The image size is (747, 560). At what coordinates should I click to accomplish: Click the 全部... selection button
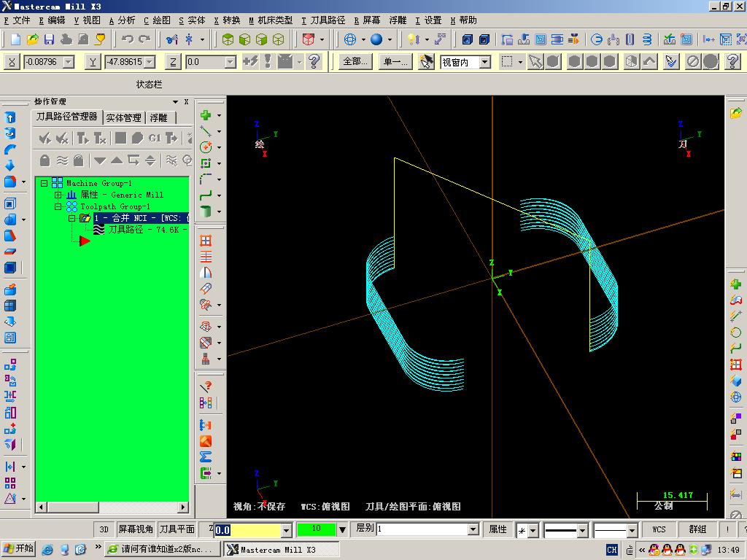click(x=355, y=61)
